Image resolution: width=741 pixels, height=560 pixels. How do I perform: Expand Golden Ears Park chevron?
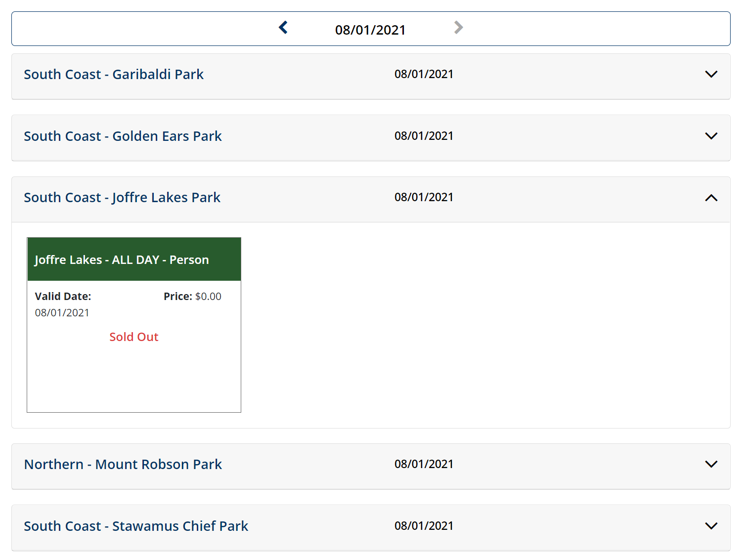pos(711,136)
